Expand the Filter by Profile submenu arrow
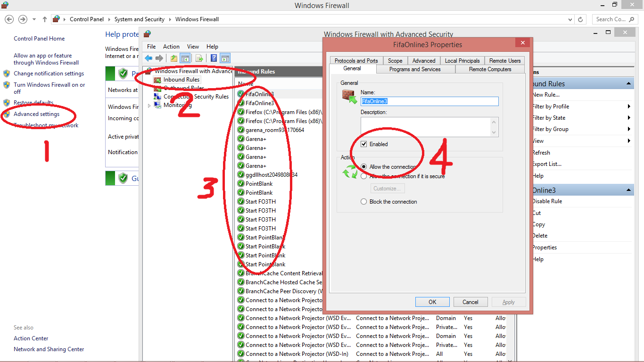This screenshot has width=644, height=362. click(629, 107)
